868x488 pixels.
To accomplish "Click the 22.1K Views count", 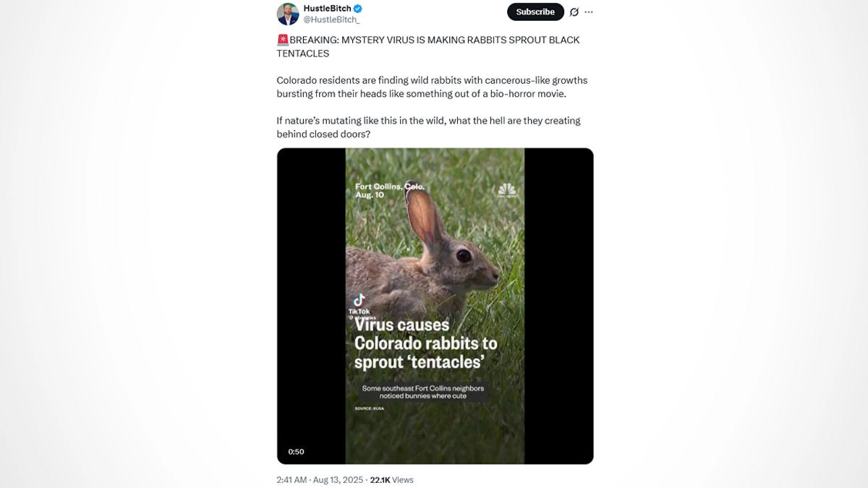I will point(391,480).
